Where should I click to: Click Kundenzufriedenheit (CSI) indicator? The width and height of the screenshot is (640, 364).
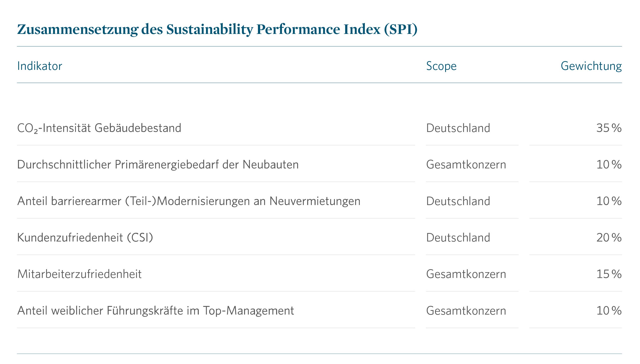(85, 238)
